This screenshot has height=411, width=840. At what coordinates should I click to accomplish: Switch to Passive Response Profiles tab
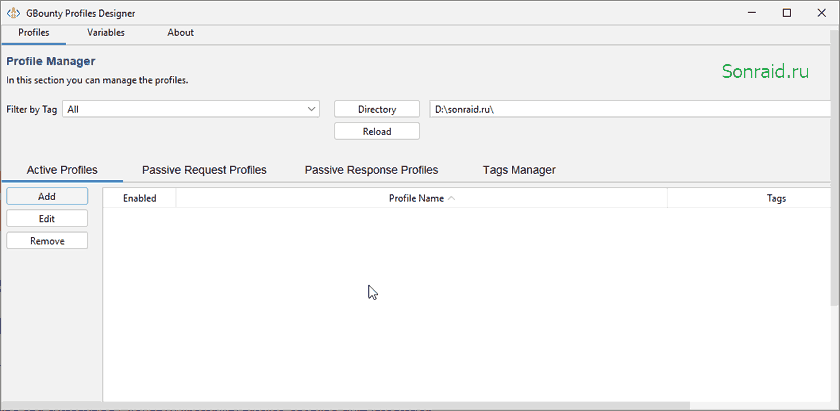[371, 170]
